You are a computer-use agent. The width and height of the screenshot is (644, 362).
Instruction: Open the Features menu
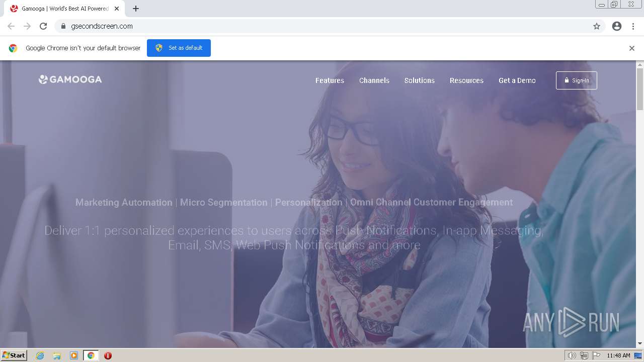330,80
